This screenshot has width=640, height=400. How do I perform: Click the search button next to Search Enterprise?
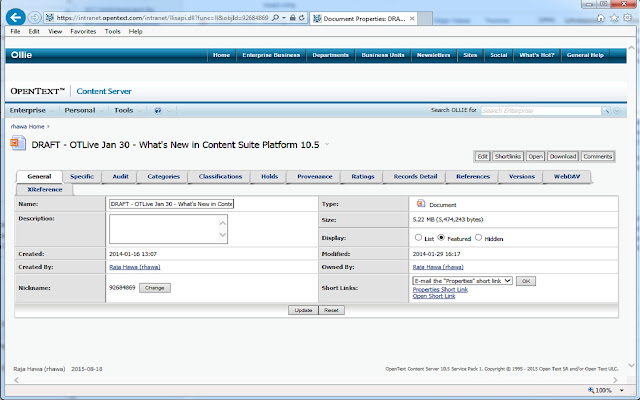click(x=607, y=111)
